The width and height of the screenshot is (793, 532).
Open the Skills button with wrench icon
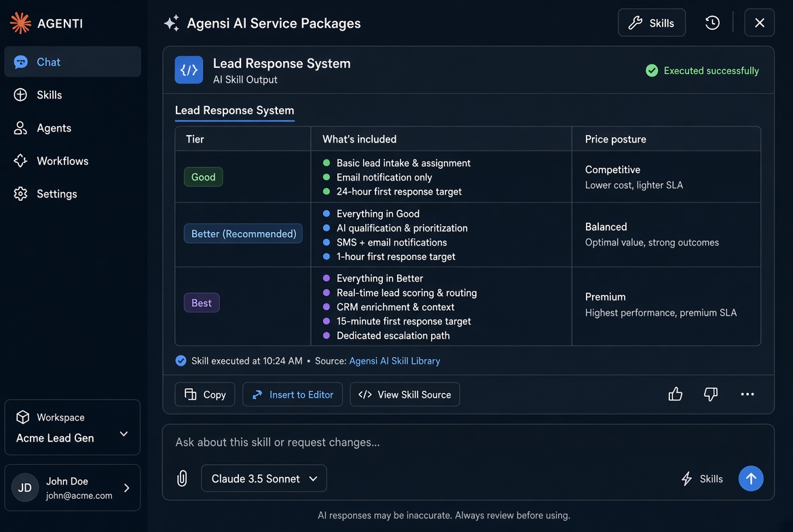coord(651,23)
